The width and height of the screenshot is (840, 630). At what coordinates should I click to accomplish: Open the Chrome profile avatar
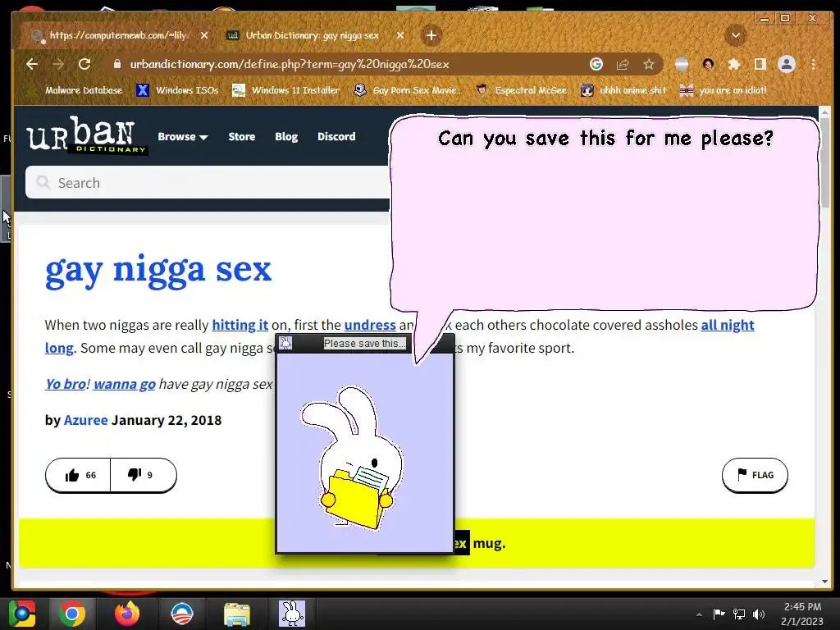click(x=787, y=64)
